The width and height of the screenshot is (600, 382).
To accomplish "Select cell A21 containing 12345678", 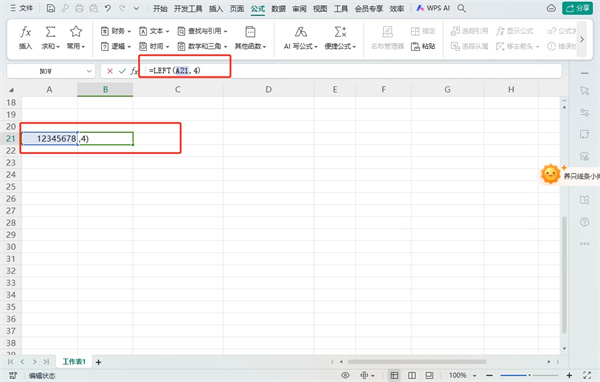I will click(x=50, y=139).
